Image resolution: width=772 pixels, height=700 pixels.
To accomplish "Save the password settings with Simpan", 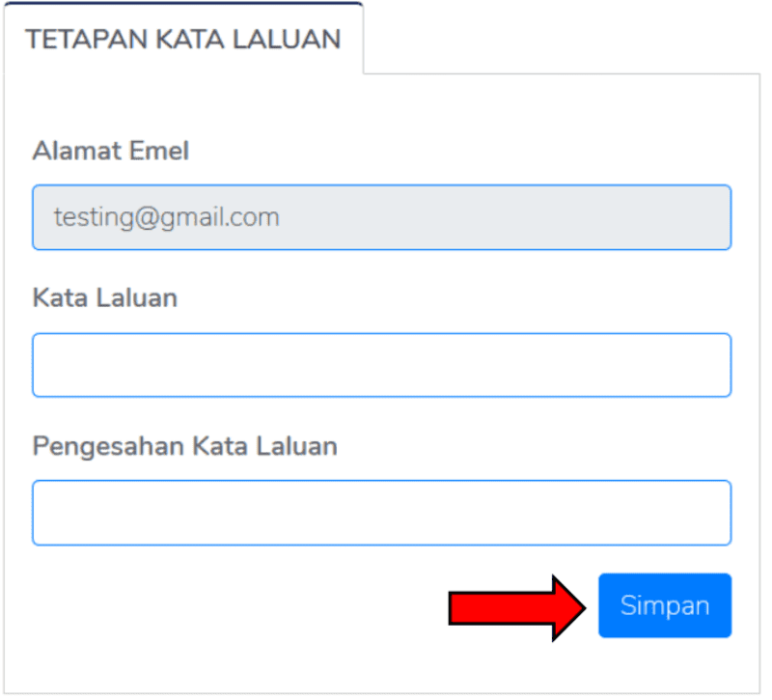I will (665, 605).
